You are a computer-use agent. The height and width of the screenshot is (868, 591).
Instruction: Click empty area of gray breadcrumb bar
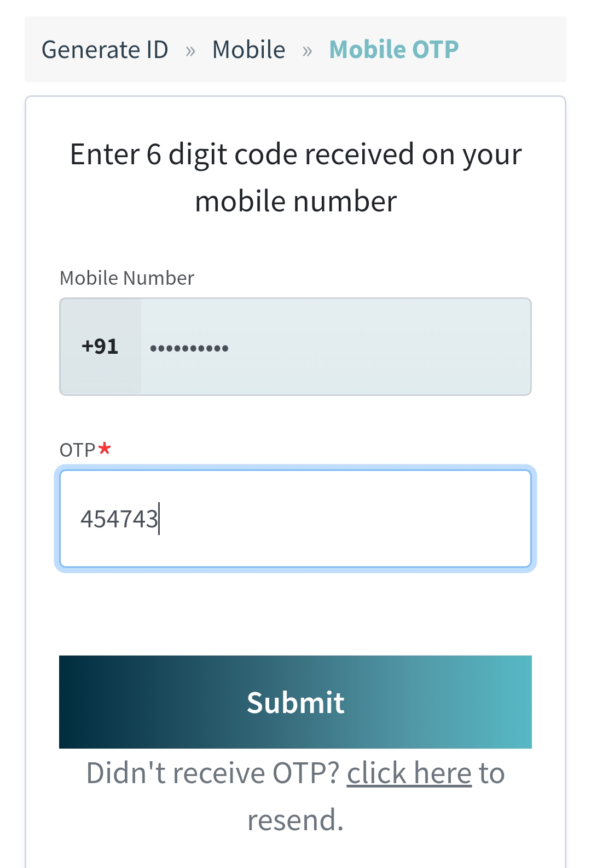pos(512,50)
